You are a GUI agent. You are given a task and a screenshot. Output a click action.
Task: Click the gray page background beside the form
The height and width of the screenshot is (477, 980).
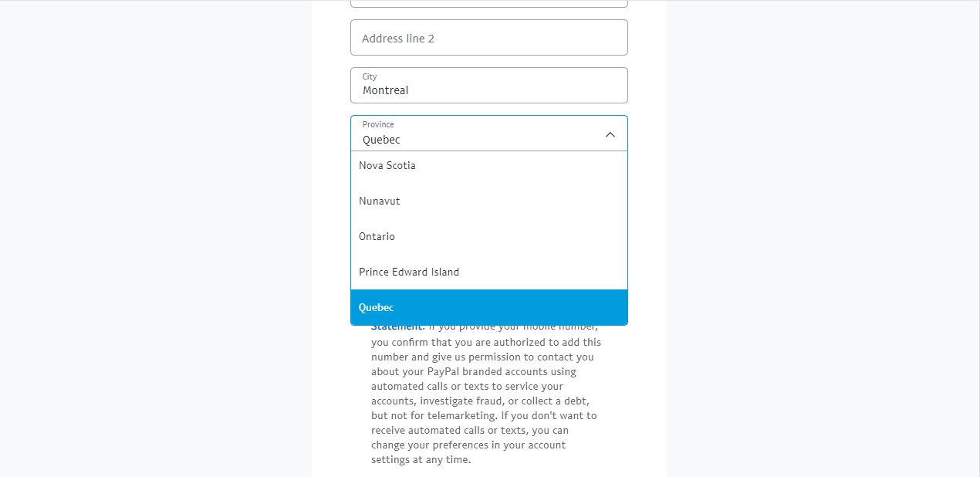(818, 232)
